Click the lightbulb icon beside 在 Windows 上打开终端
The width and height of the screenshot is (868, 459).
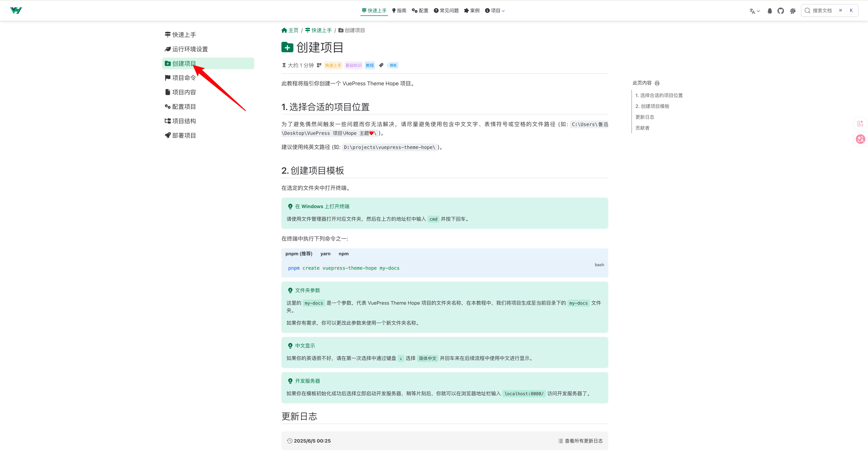(290, 206)
